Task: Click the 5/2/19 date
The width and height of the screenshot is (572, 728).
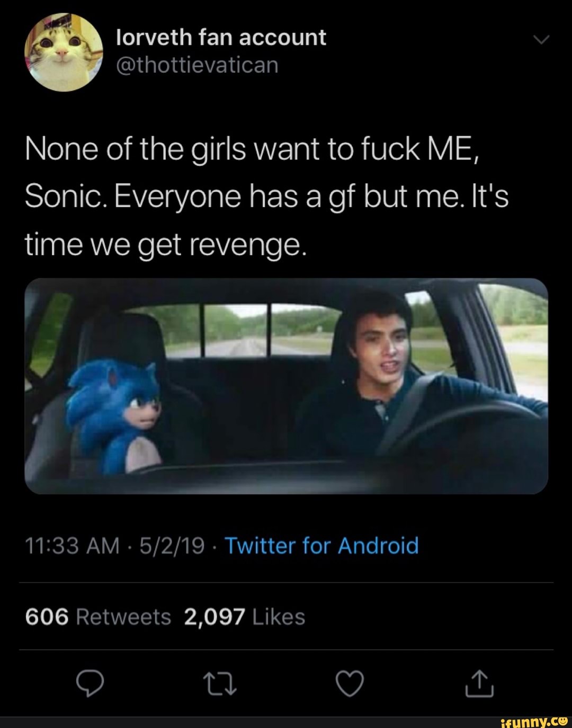Action: coord(172,545)
